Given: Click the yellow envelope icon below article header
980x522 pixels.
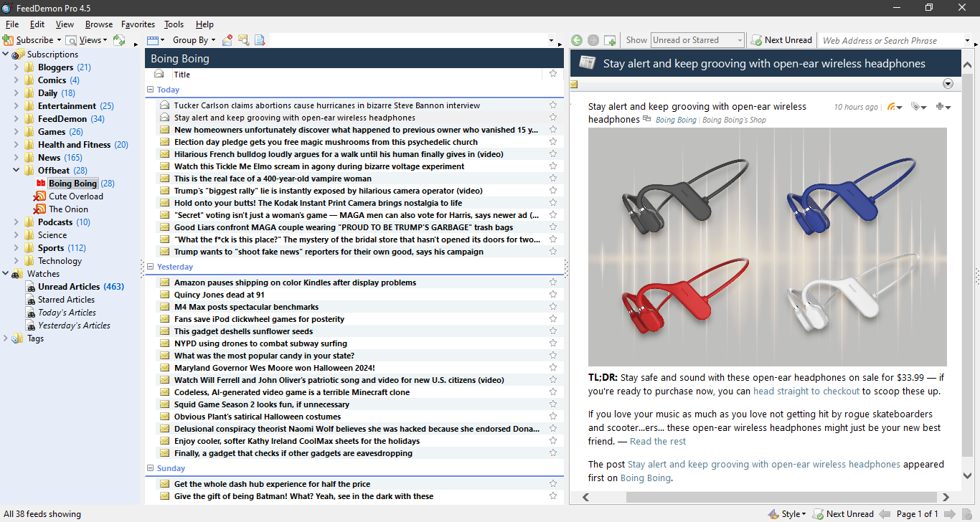Looking at the screenshot, I should [x=574, y=85].
